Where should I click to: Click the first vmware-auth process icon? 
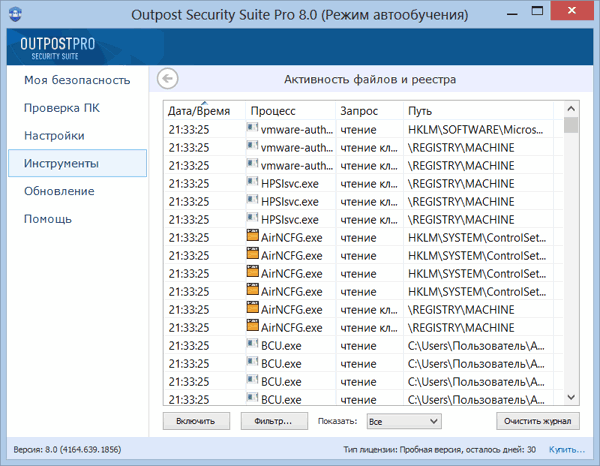[252, 129]
